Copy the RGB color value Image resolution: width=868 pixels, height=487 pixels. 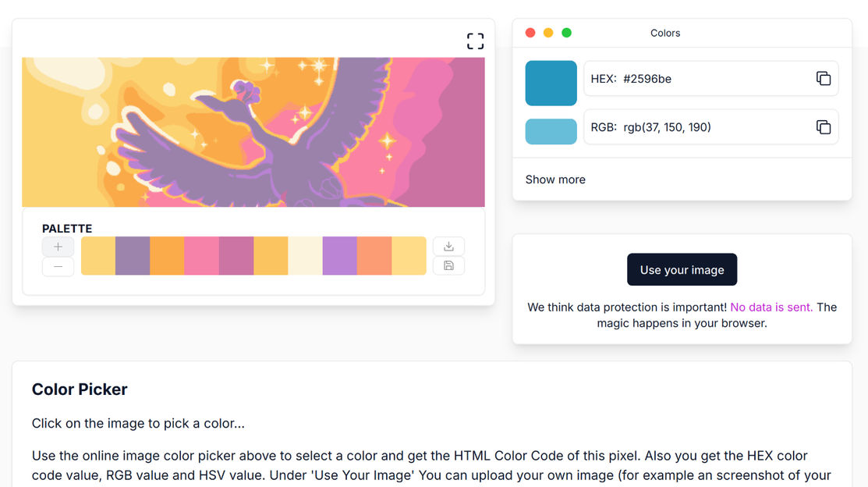pos(823,127)
